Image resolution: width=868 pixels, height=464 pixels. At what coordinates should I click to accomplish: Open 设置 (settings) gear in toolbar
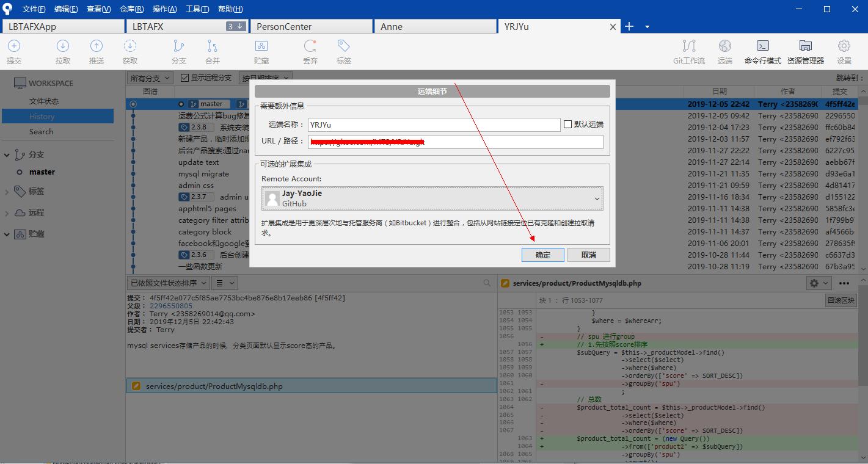click(844, 46)
